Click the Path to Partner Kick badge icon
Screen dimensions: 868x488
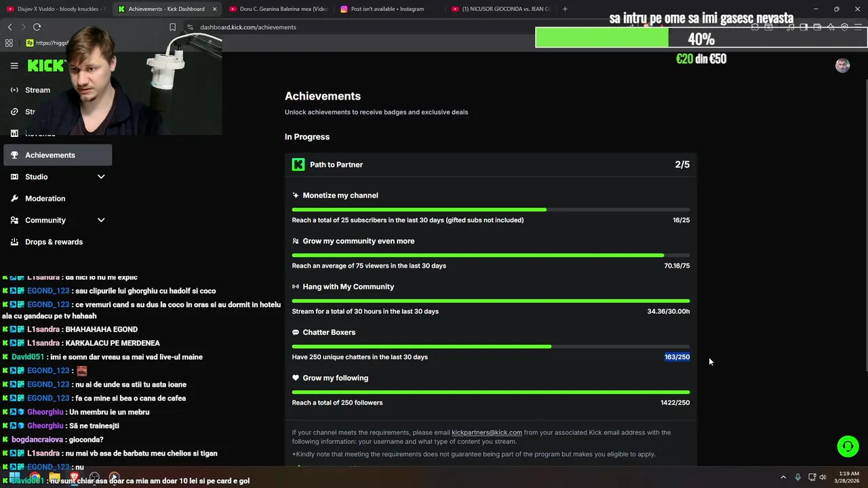click(x=298, y=165)
